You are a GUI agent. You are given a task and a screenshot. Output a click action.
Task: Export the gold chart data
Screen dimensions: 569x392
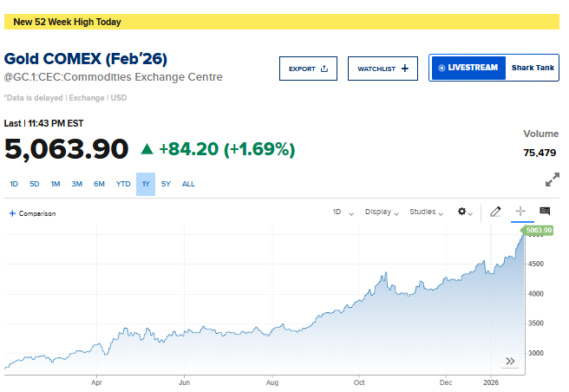[308, 69]
